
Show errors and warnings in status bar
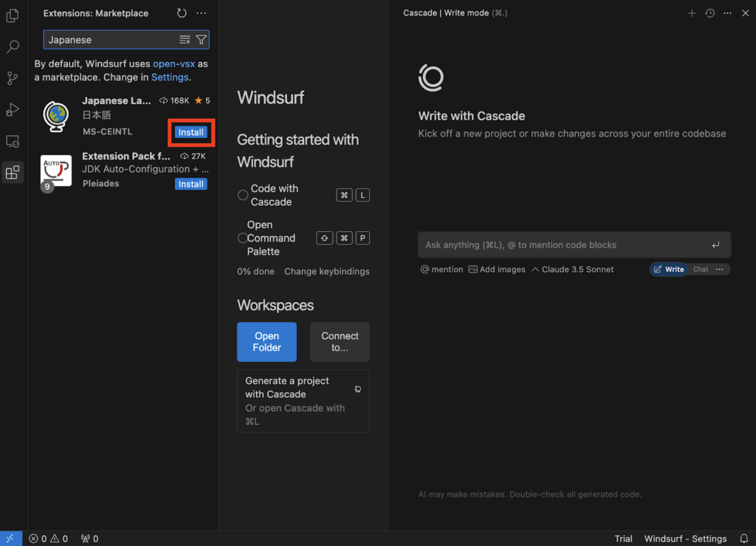coord(48,539)
